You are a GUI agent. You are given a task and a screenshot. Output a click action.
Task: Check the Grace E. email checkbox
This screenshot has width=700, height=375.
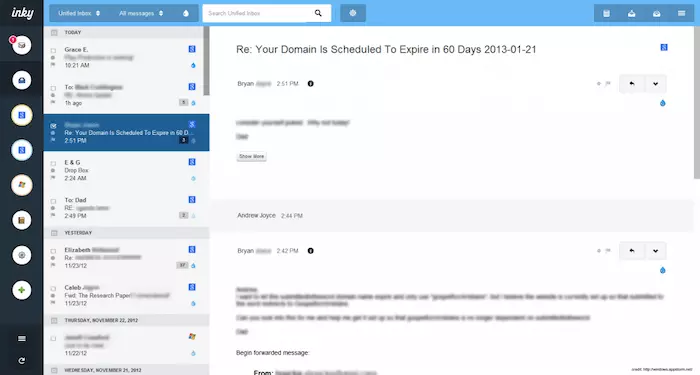[53, 50]
